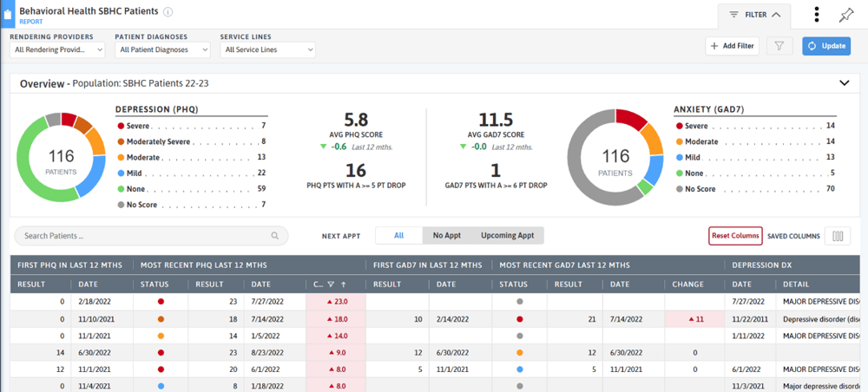Click the 8/23/2022 PHQ date cell
Image resolution: width=868 pixels, height=392 pixels.
click(267, 352)
